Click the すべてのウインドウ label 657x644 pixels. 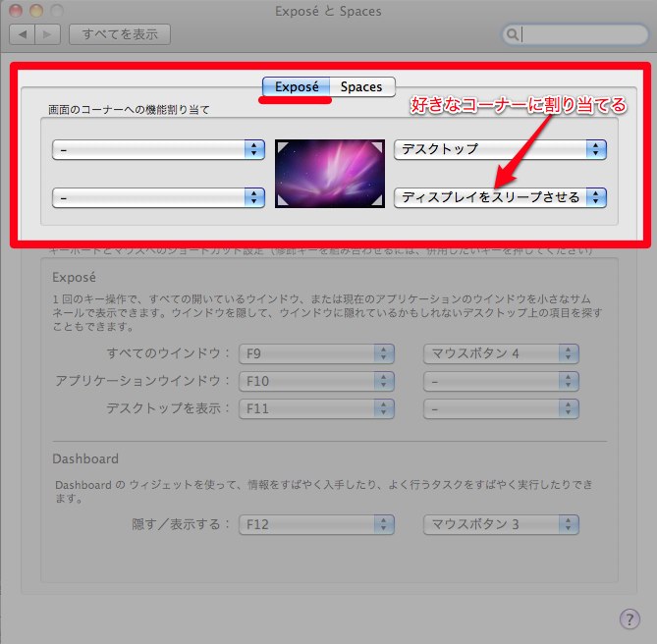tap(168, 353)
